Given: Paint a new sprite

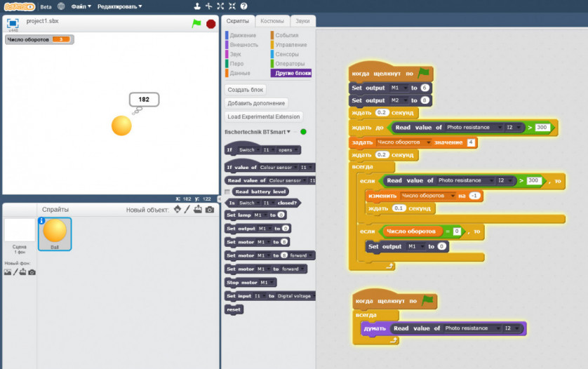Looking at the screenshot, I should (187, 209).
